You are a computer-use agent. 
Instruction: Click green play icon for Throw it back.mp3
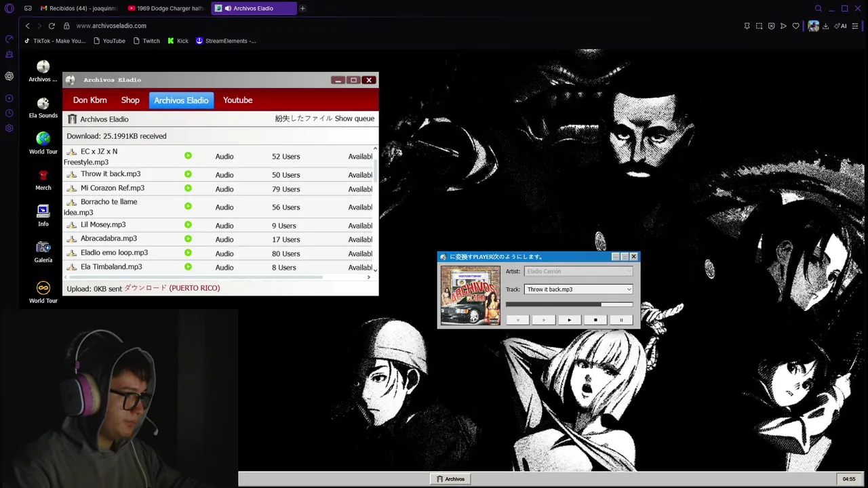(x=188, y=174)
